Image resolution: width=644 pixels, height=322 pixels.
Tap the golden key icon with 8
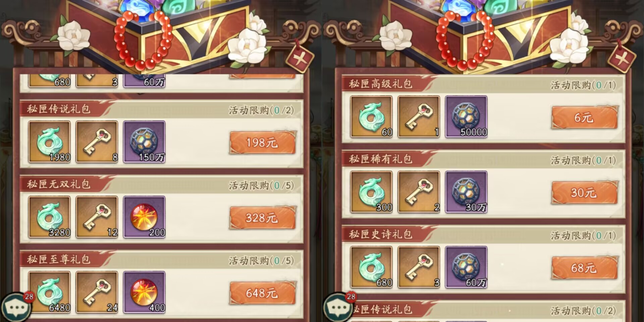click(x=97, y=142)
